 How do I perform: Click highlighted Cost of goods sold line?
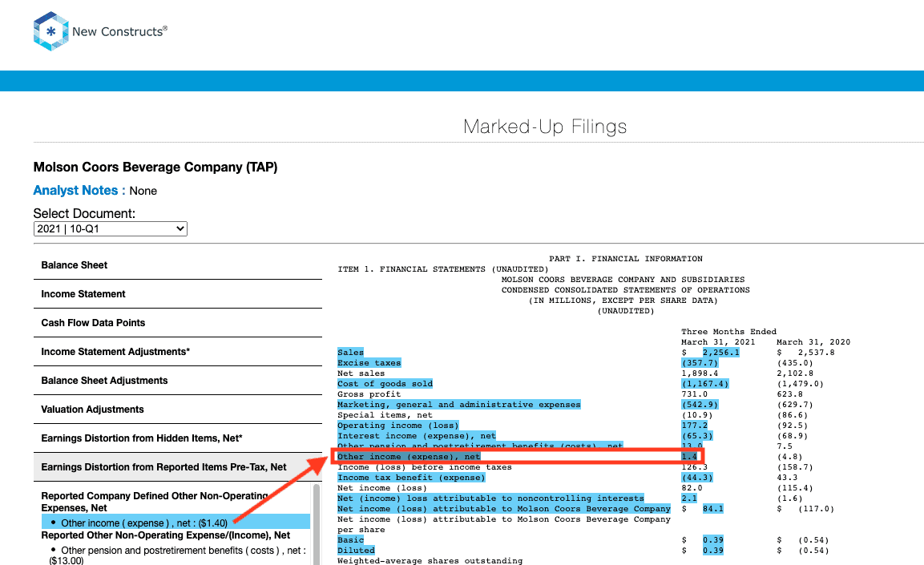[x=385, y=384]
